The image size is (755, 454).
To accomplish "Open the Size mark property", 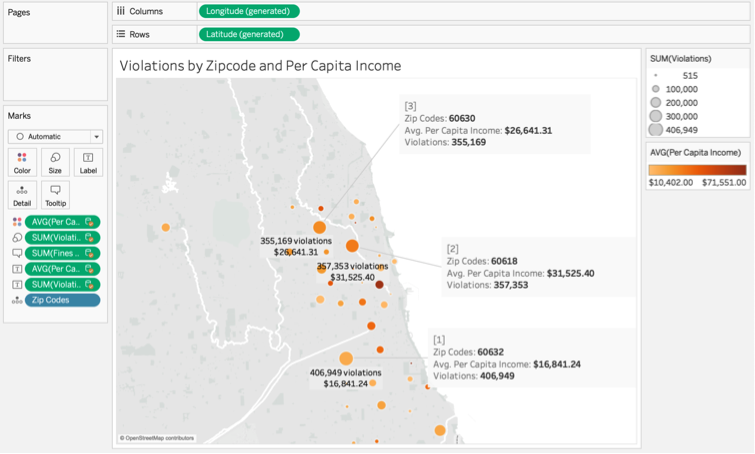I will (x=55, y=162).
